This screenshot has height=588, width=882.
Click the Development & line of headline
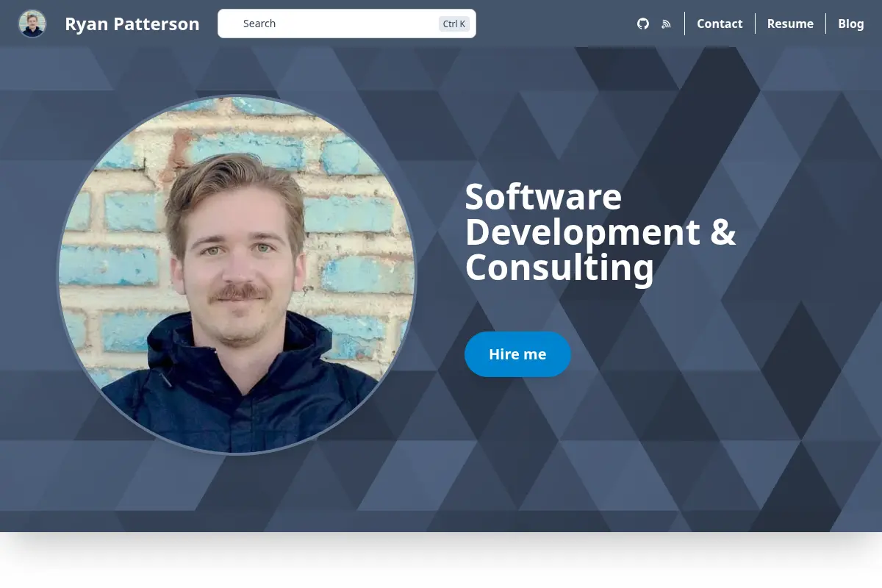point(600,232)
